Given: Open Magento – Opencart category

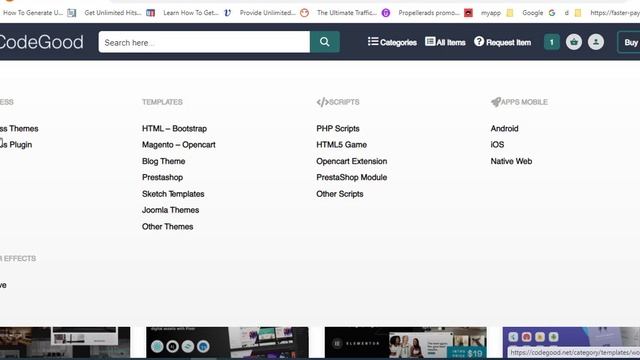Looking at the screenshot, I should (x=178, y=145).
